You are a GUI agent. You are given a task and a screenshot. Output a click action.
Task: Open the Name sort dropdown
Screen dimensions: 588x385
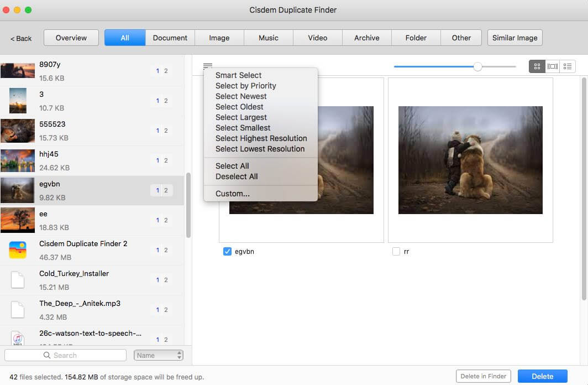coord(158,355)
